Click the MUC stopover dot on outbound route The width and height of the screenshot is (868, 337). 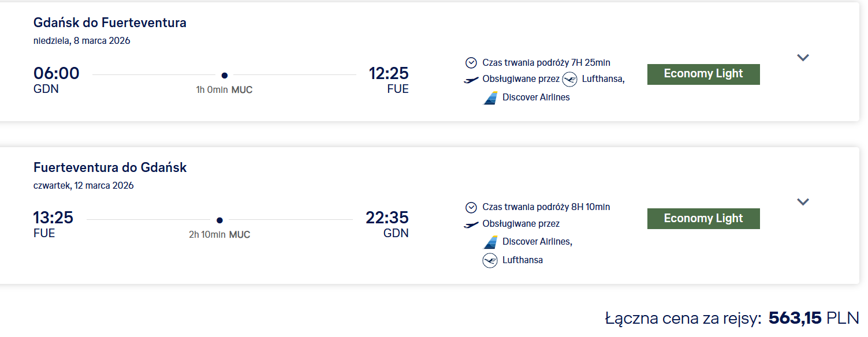(225, 75)
